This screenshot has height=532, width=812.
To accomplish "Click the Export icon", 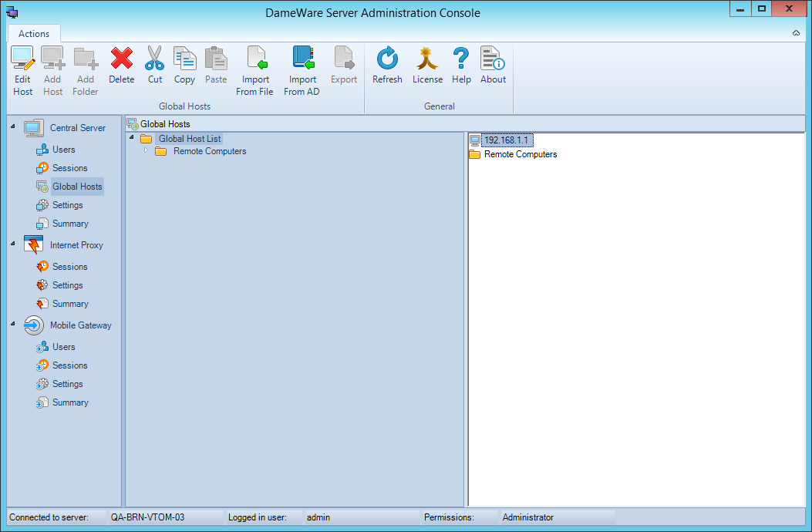I will (x=344, y=66).
